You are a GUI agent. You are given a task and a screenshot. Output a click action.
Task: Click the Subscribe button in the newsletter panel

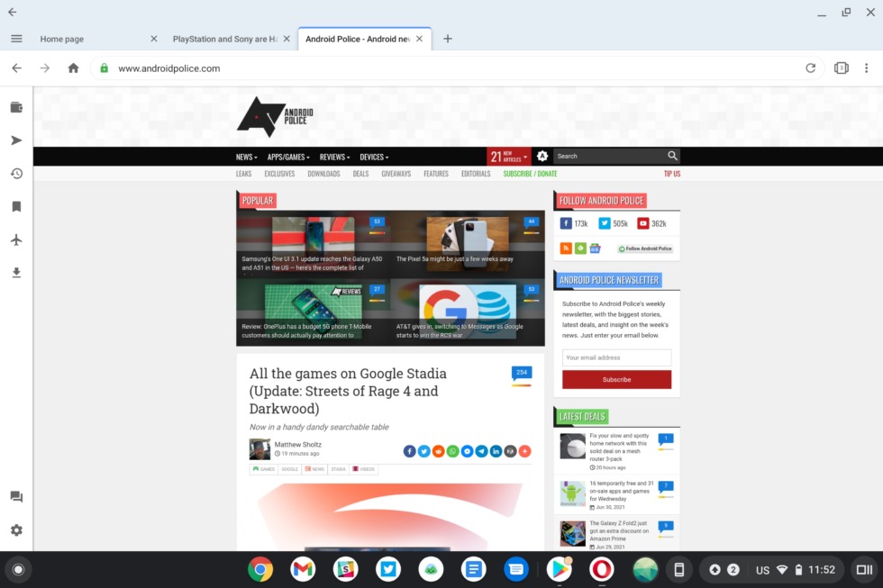point(616,379)
